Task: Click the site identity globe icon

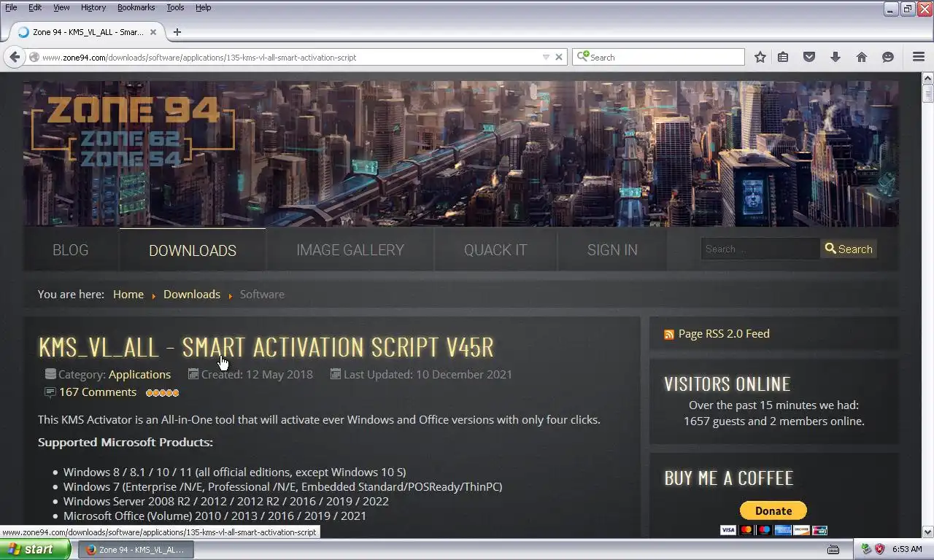Action: point(34,57)
